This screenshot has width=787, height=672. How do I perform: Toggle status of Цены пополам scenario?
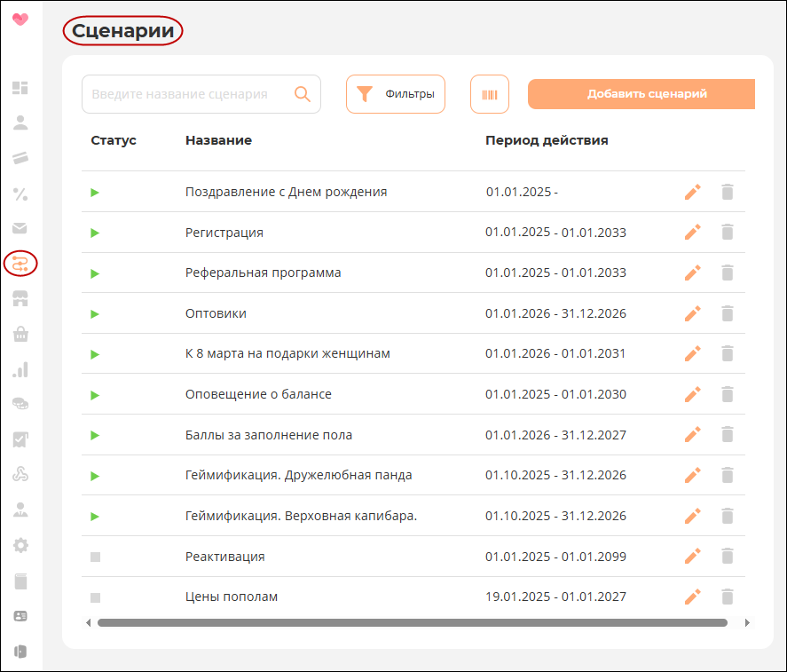pyautogui.click(x=95, y=597)
